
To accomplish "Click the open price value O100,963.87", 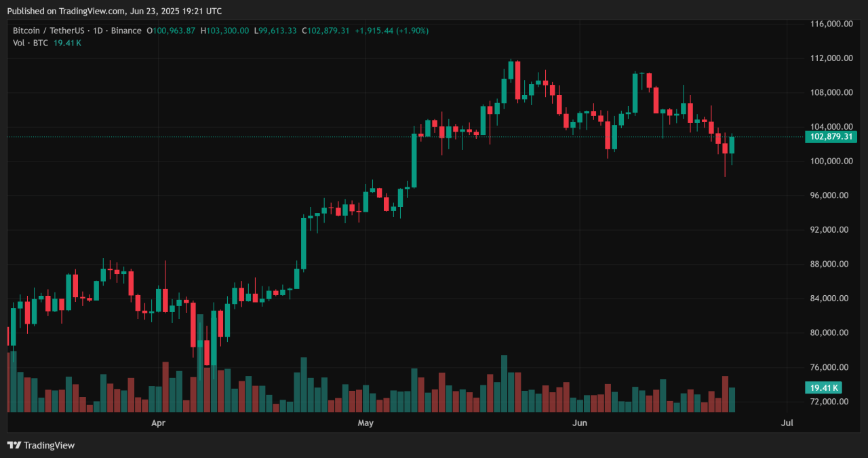I will [174, 31].
